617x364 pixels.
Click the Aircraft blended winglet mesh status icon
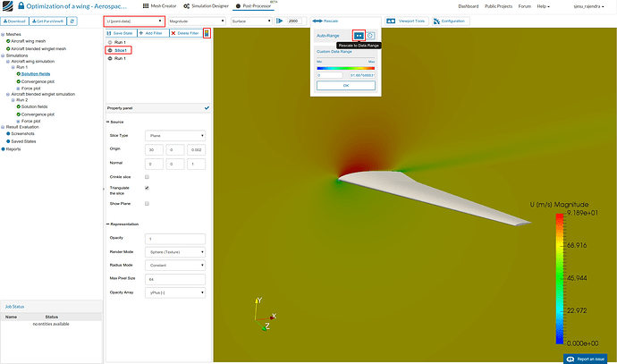pyautogui.click(x=8, y=49)
